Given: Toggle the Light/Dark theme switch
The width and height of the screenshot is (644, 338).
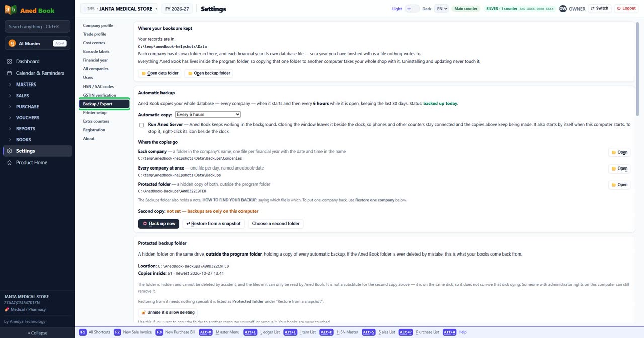Looking at the screenshot, I should click(x=412, y=9).
